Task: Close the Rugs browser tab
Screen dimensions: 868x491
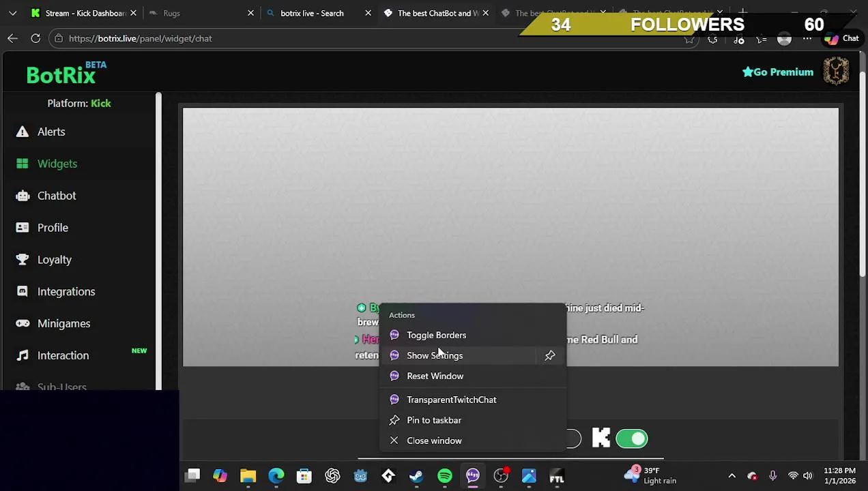Action: (250, 13)
